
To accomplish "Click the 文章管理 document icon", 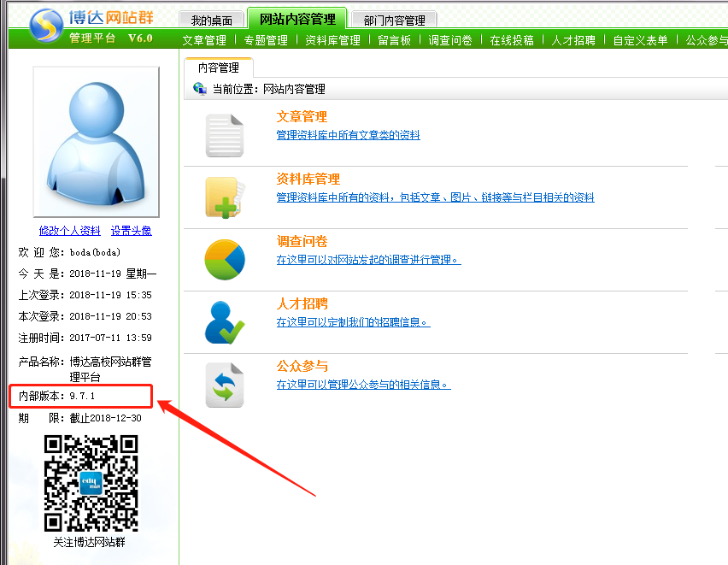I will pyautogui.click(x=225, y=135).
